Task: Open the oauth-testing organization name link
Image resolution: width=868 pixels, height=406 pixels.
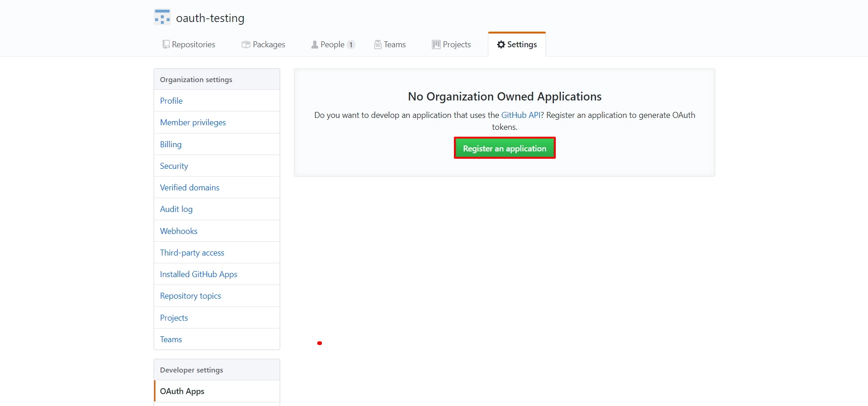Action: [210, 18]
